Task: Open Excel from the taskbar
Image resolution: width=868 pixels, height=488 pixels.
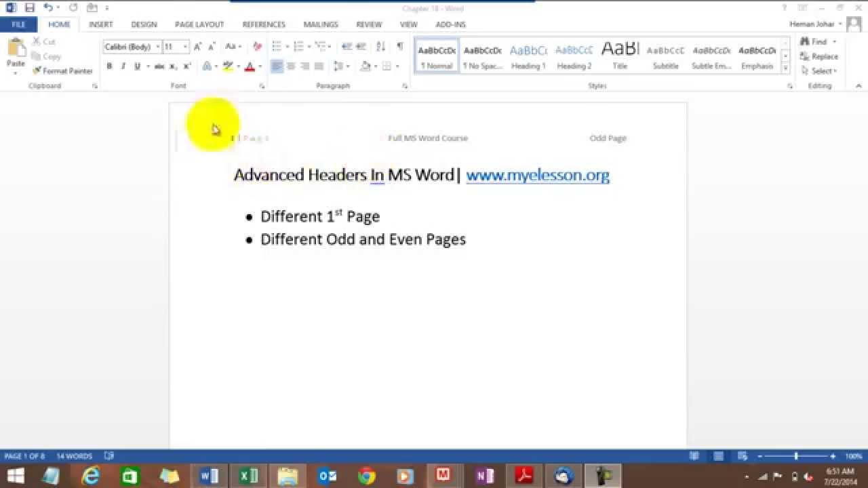Action: (x=249, y=476)
